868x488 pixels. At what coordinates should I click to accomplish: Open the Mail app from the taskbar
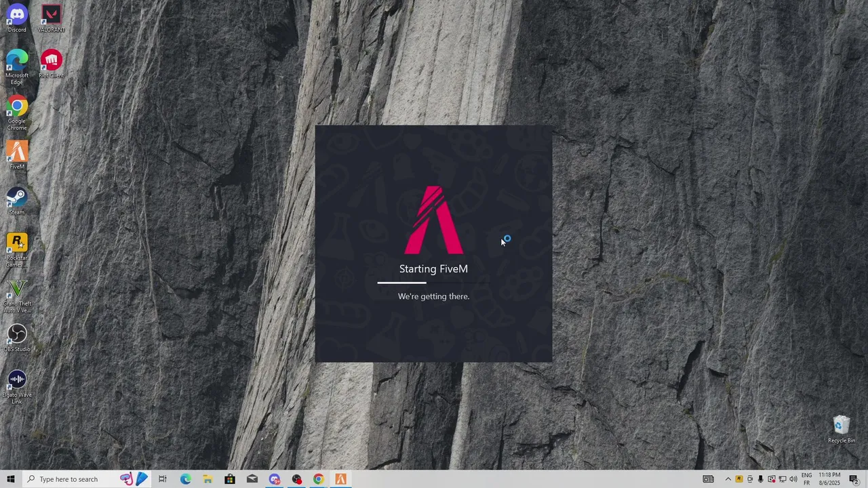point(252,479)
